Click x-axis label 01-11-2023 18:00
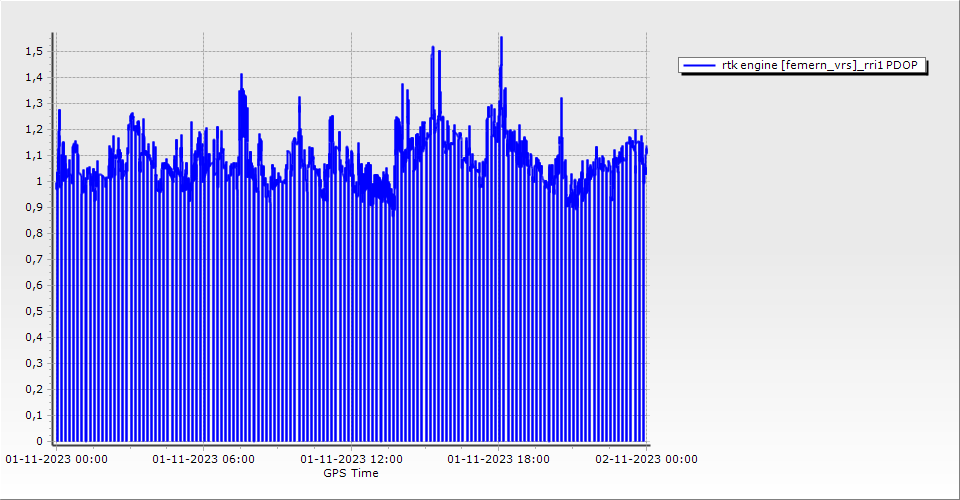Viewport: 960px width, 500px height. (x=498, y=460)
